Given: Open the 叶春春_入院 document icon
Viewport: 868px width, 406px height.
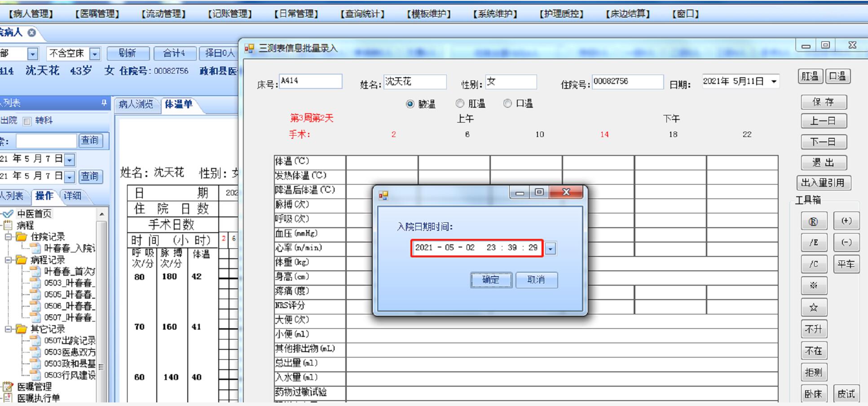Looking at the screenshot, I should coord(35,248).
